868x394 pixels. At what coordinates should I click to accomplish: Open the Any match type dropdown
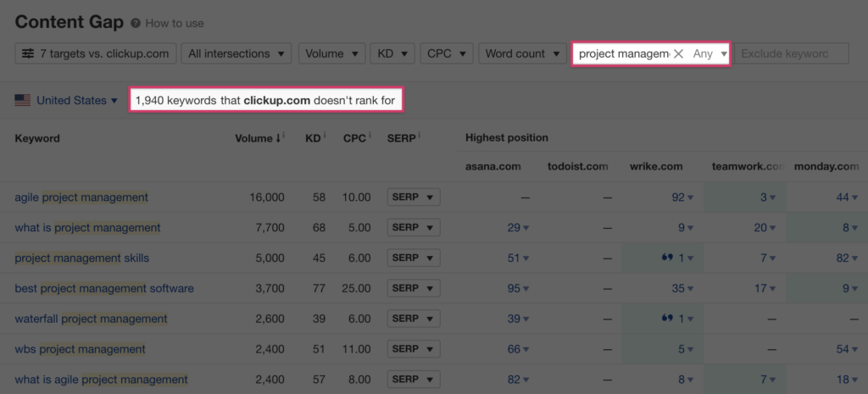tap(709, 53)
